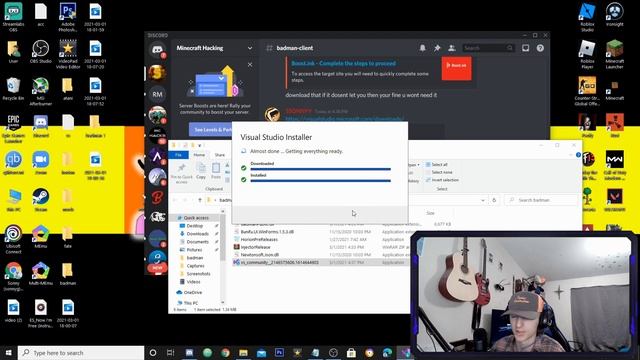Click the See Levels & Perks button
The image size is (640, 360).
(211, 129)
